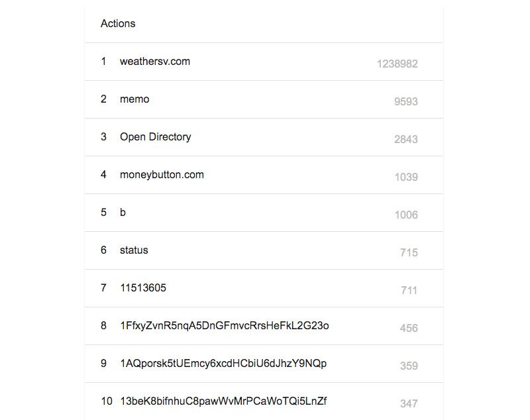Open the status action entry
The width and height of the screenshot is (530, 420).
coord(134,250)
